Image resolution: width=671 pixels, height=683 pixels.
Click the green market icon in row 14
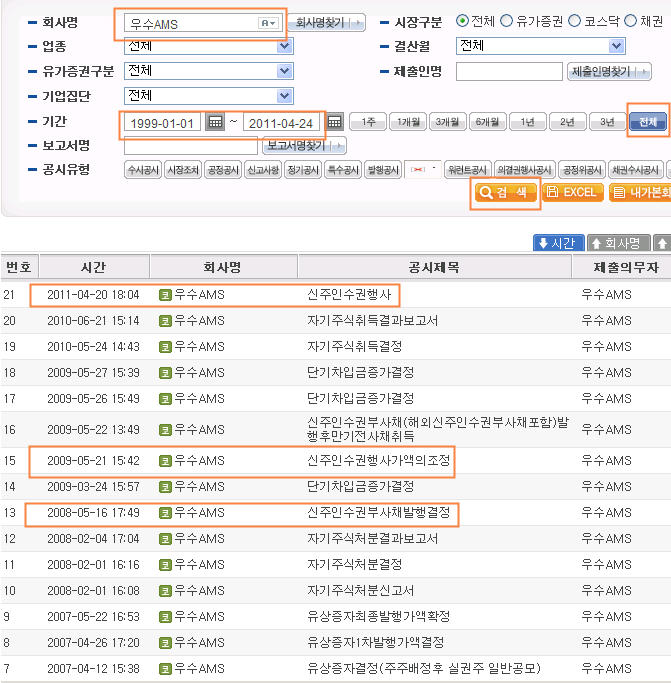click(165, 487)
